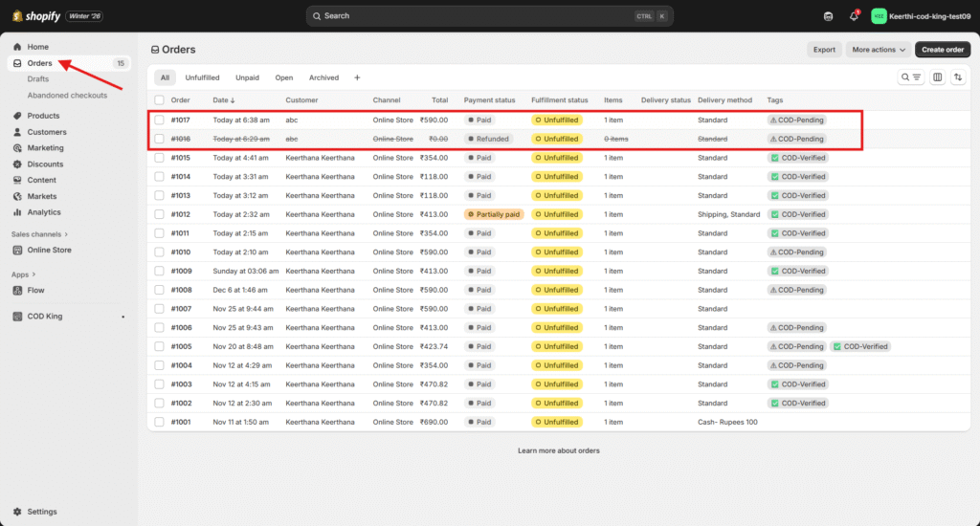This screenshot has height=526, width=980.
Task: Open the Flow app in sidebar
Action: [x=35, y=290]
